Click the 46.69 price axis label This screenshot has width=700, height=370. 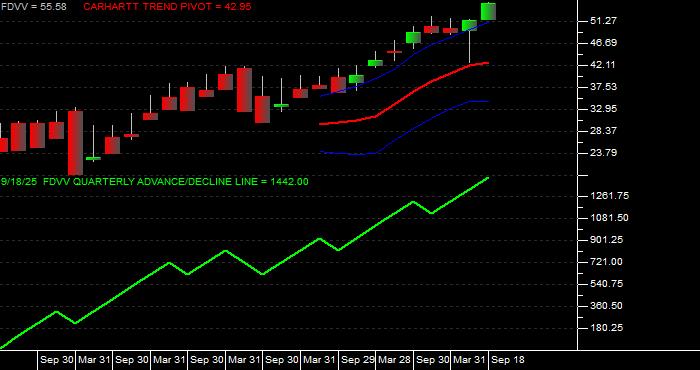coord(603,43)
